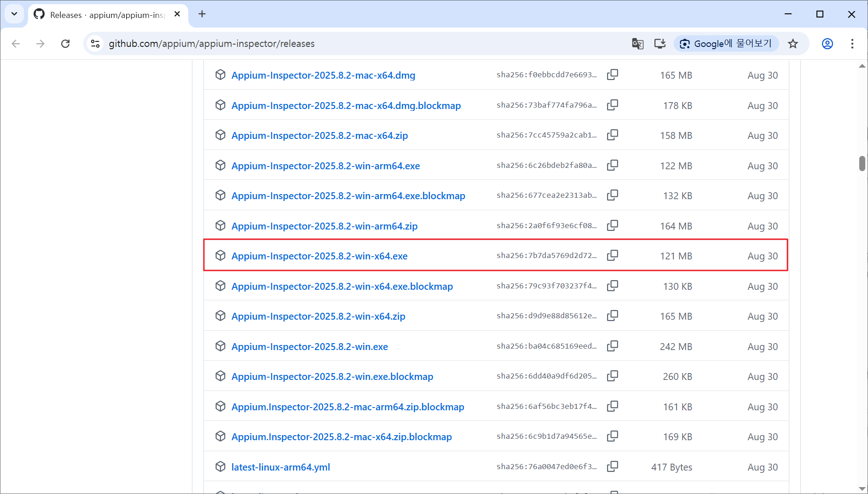Copy sha256 of win.exe.blockmap asset

click(612, 376)
